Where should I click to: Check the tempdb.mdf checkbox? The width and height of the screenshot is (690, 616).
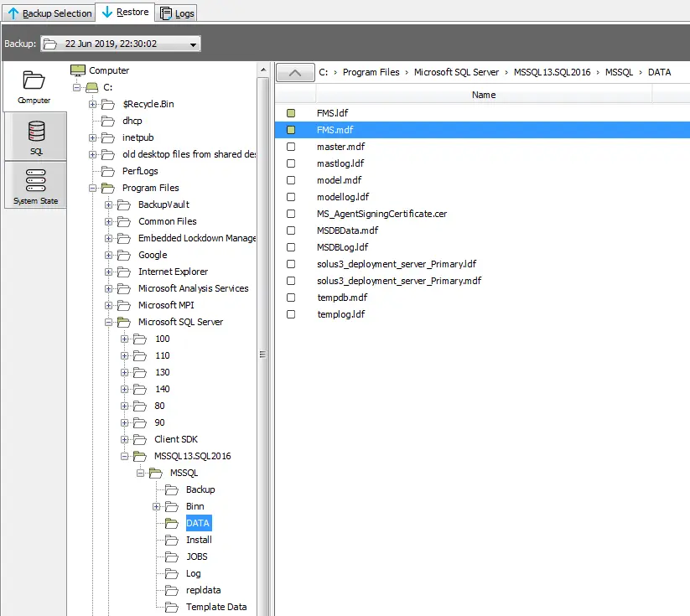(291, 298)
